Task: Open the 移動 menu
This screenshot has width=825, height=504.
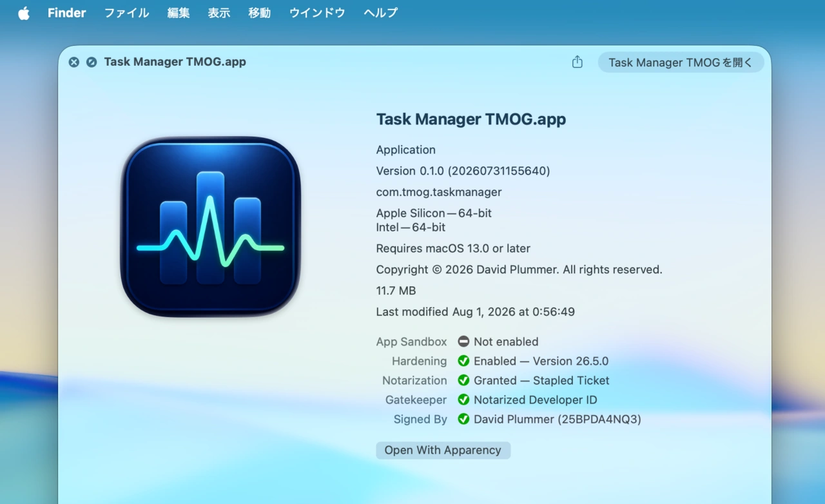Action: [260, 13]
